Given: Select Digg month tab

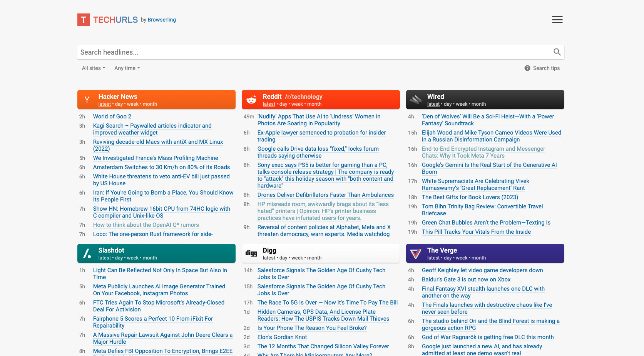Looking at the screenshot, I should pos(314,258).
